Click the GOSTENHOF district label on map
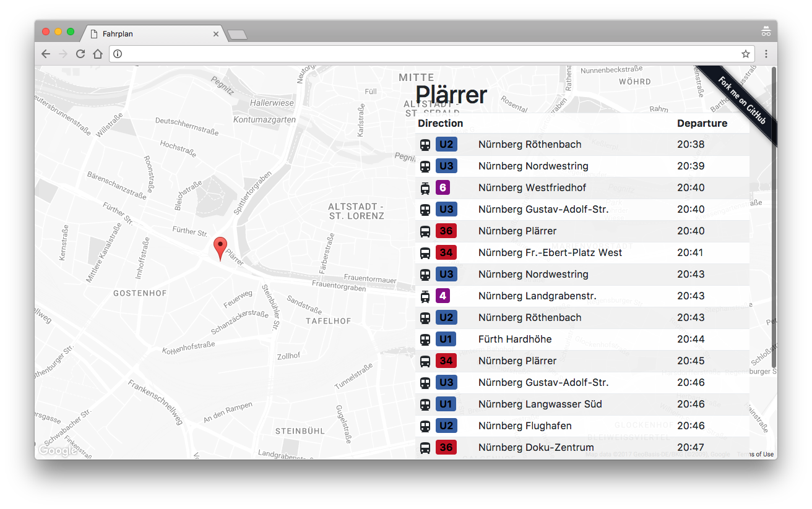The image size is (812, 509). 140,293
